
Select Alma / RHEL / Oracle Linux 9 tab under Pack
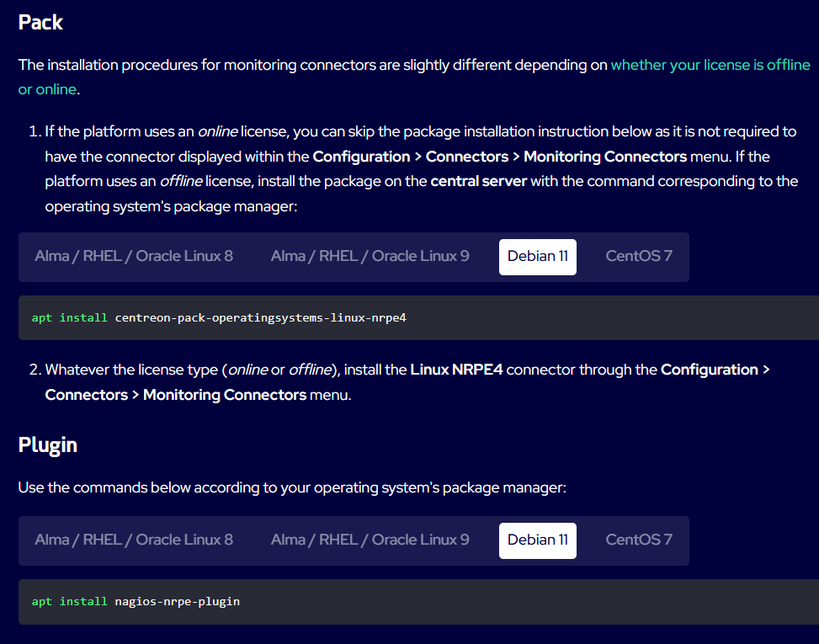[x=370, y=257]
